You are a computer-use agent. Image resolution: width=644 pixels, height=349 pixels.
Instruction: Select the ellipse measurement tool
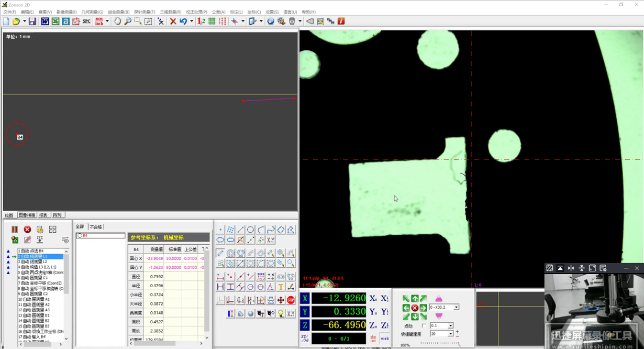[x=220, y=240]
